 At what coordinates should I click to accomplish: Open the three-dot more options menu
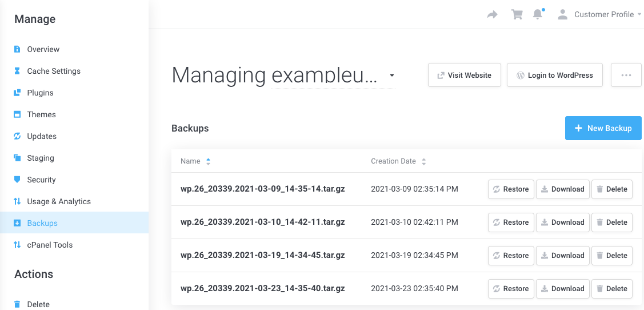pos(626,75)
